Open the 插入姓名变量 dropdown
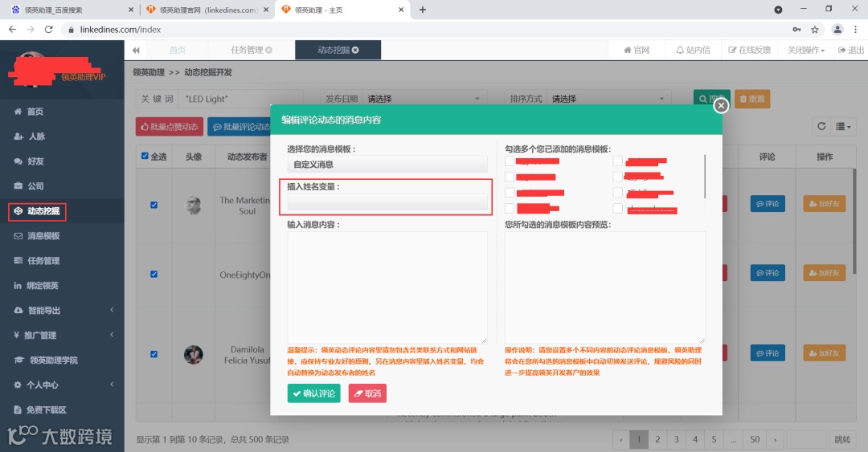Image resolution: width=868 pixels, height=452 pixels. tap(387, 202)
